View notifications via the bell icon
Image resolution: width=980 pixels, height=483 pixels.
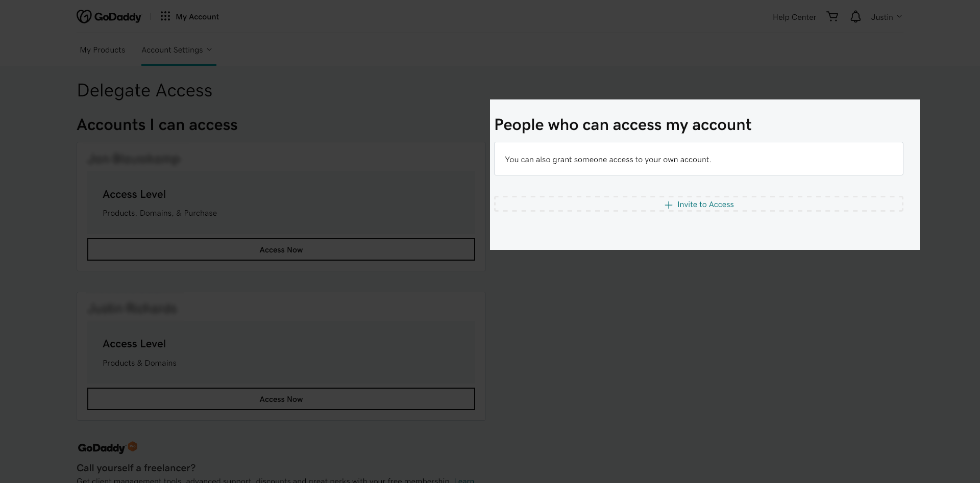855,17
